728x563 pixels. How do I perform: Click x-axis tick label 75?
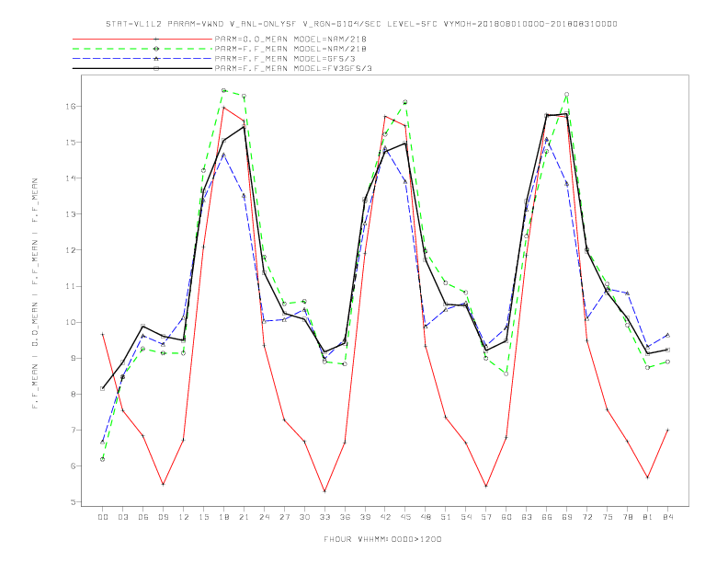(x=608, y=517)
